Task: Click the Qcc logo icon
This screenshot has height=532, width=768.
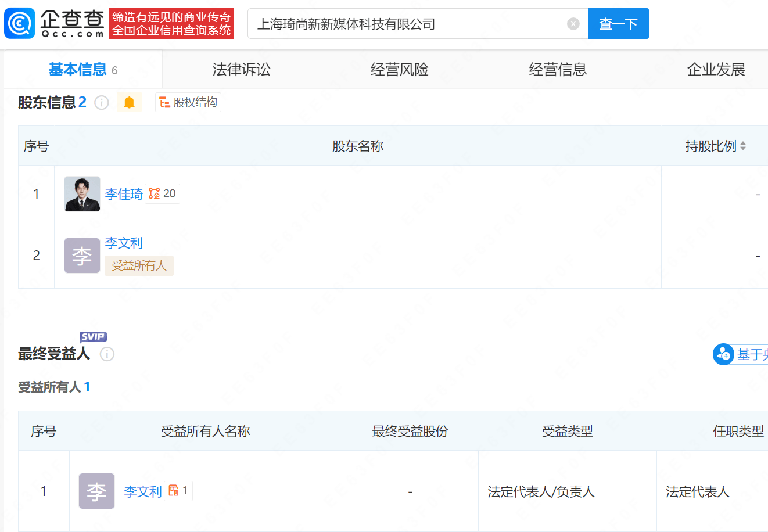Action: click(20, 24)
